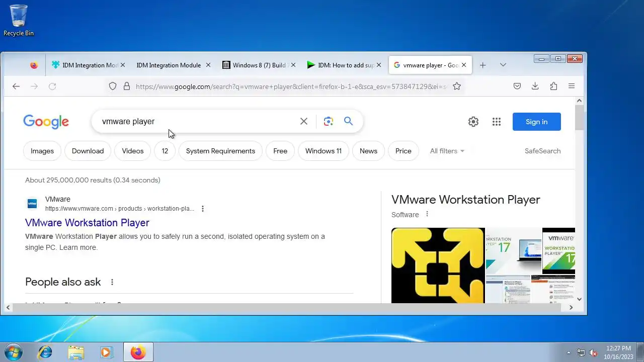The width and height of the screenshot is (644, 362).
Task: Reload the current page
Action: [x=52, y=86]
